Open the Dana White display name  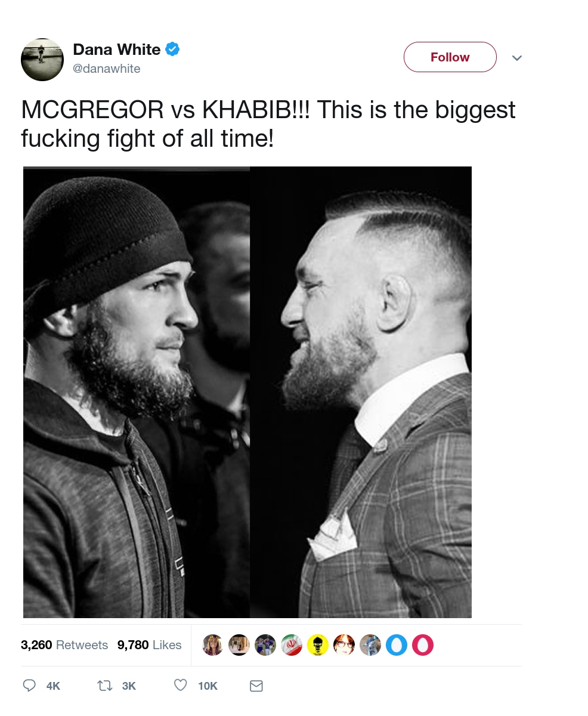point(116,50)
